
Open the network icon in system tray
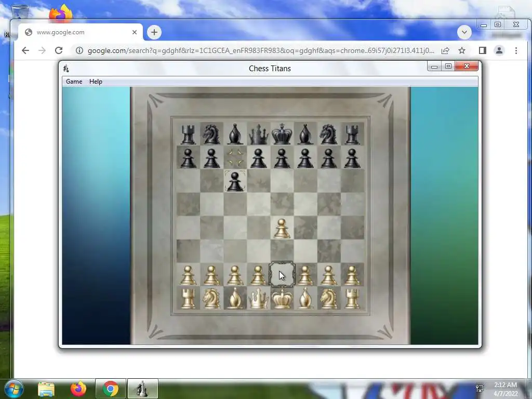click(480, 389)
